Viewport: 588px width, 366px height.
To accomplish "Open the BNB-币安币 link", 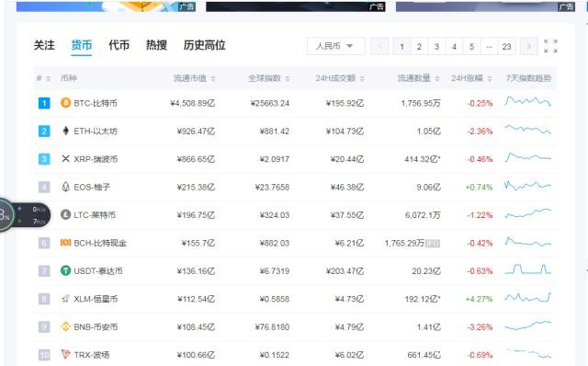I will tap(96, 327).
